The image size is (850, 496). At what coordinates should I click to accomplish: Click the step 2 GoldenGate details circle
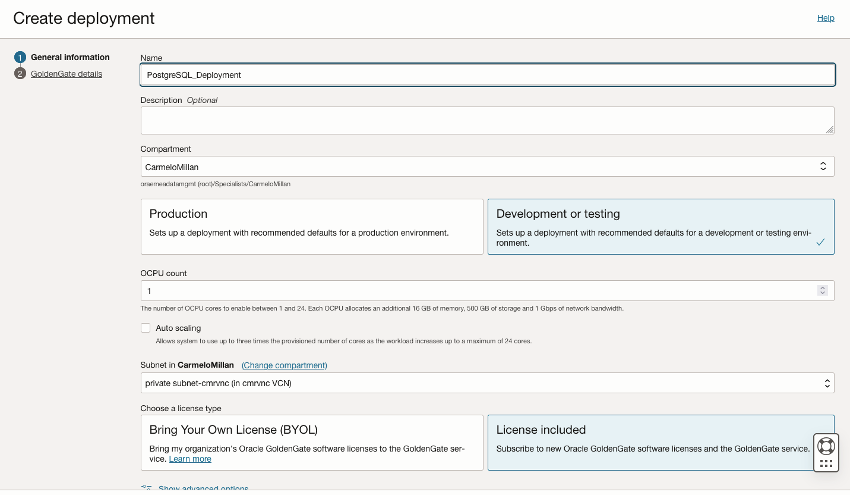20,73
